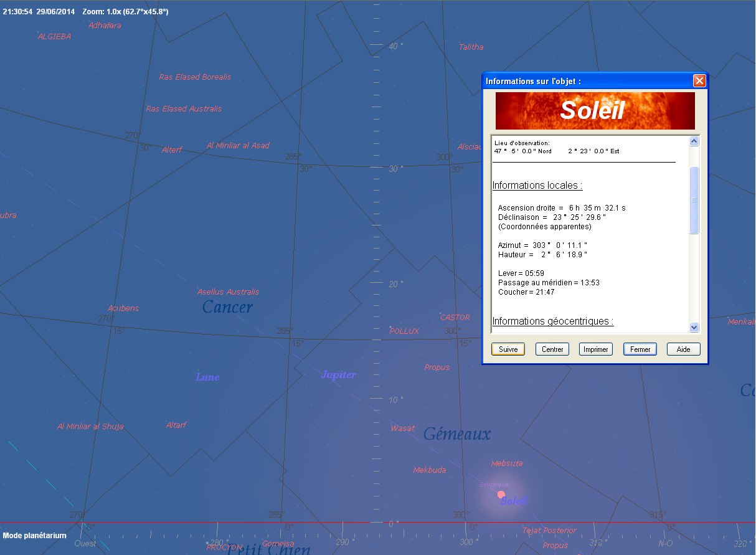Select the Jupiter label in the sky
756x555 pixels.
338,375
